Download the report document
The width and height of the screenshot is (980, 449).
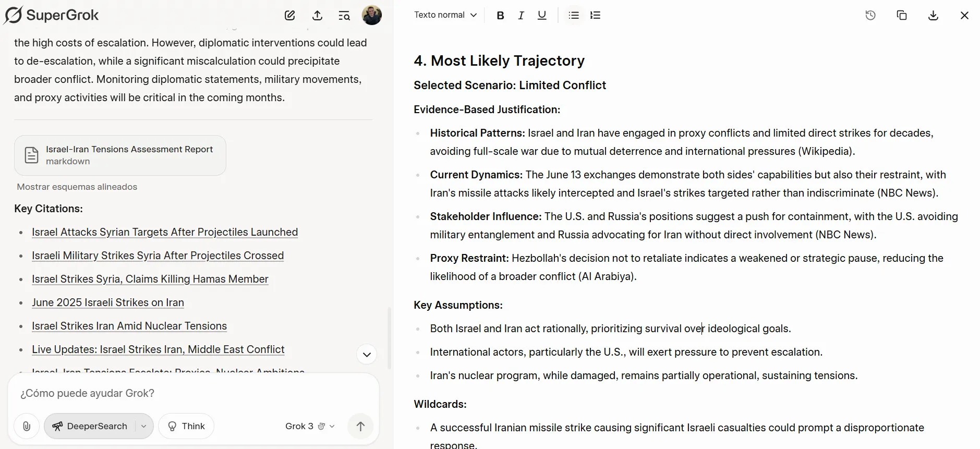tap(933, 16)
